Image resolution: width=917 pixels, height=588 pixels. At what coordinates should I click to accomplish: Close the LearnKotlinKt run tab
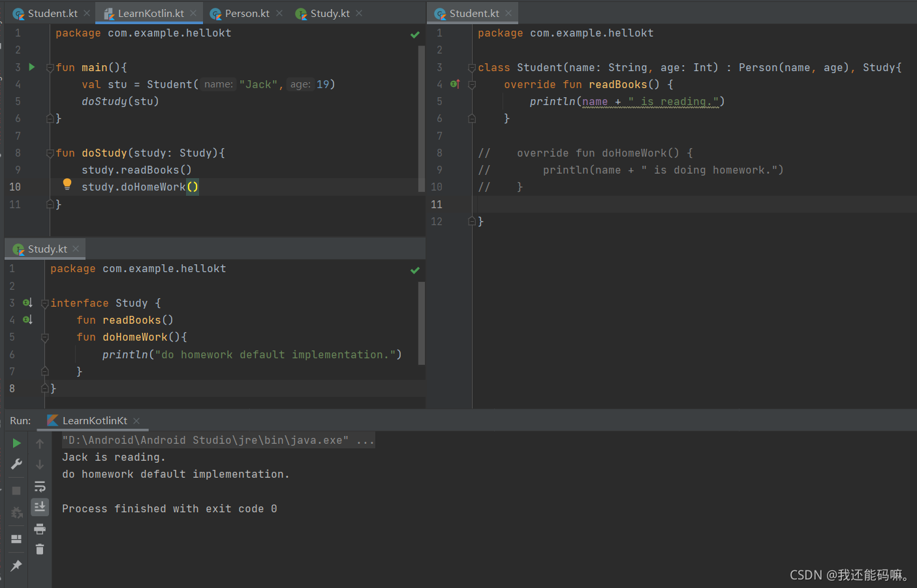click(136, 421)
